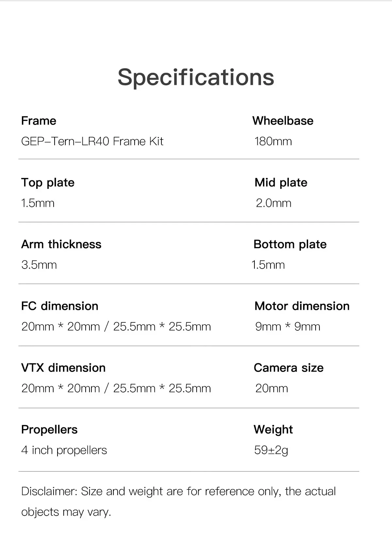392x546 pixels.
Task: Select the Top plate label
Action: [x=48, y=183]
